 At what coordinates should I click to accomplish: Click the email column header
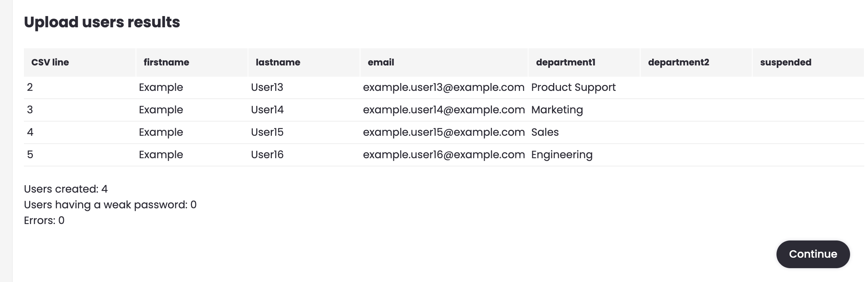click(444, 62)
